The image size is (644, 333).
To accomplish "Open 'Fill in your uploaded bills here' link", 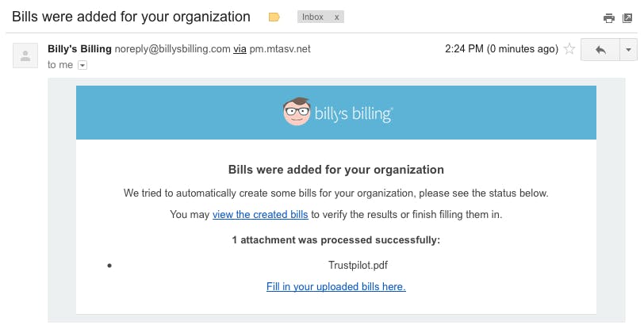I will click(336, 286).
